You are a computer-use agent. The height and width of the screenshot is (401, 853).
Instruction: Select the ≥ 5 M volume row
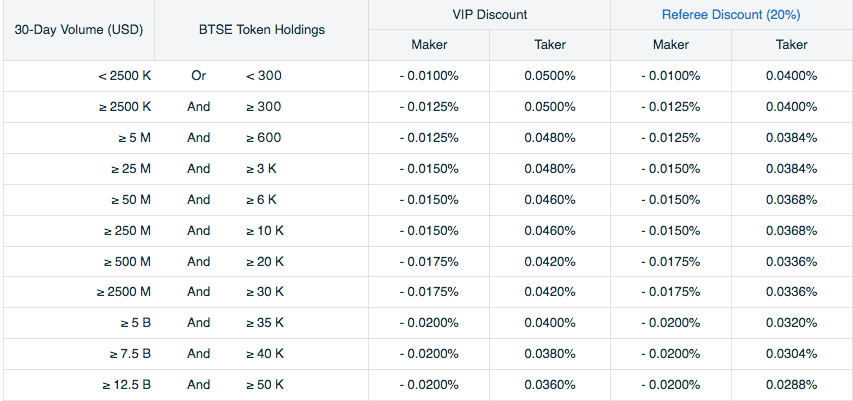click(426, 138)
